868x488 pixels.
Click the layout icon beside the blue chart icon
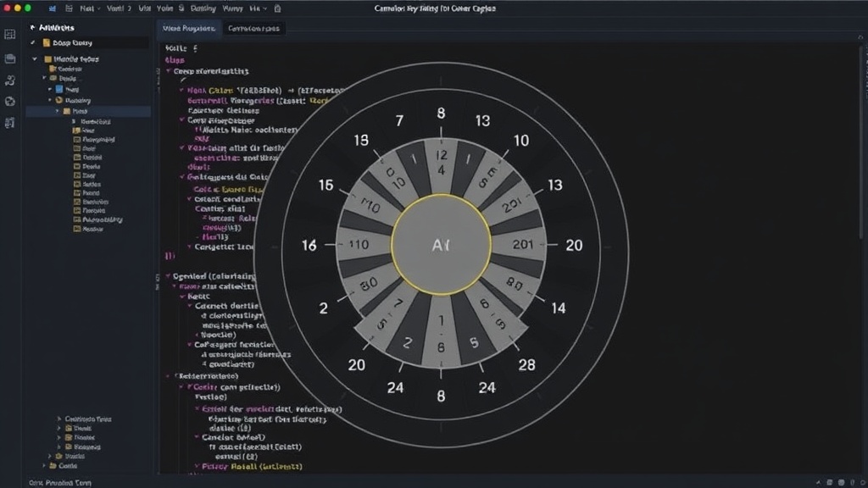(69, 8)
